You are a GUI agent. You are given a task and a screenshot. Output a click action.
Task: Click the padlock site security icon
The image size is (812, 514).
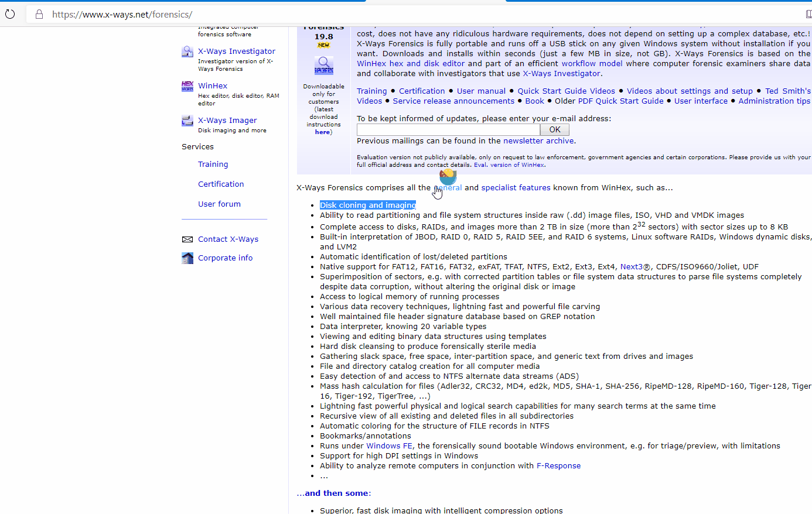(x=39, y=14)
